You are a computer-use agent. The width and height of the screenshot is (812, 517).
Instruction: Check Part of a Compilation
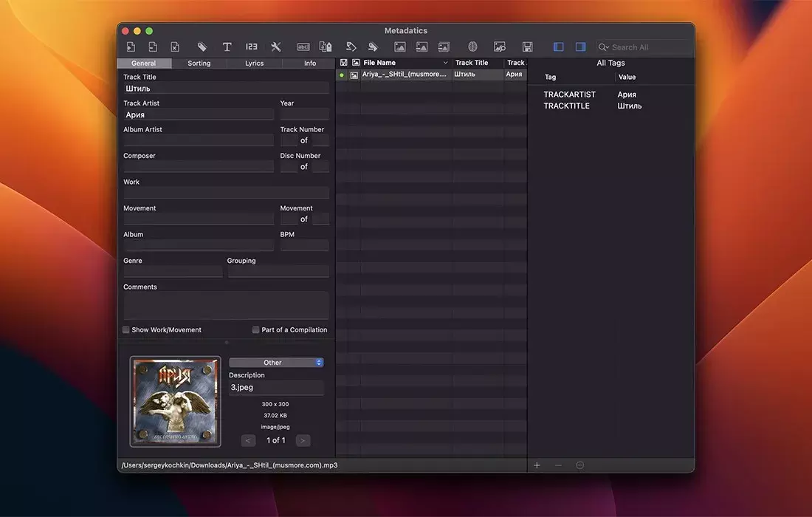(256, 330)
